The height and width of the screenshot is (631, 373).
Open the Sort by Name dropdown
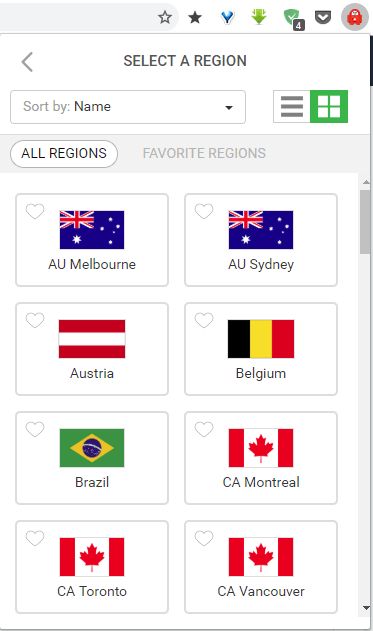[128, 107]
